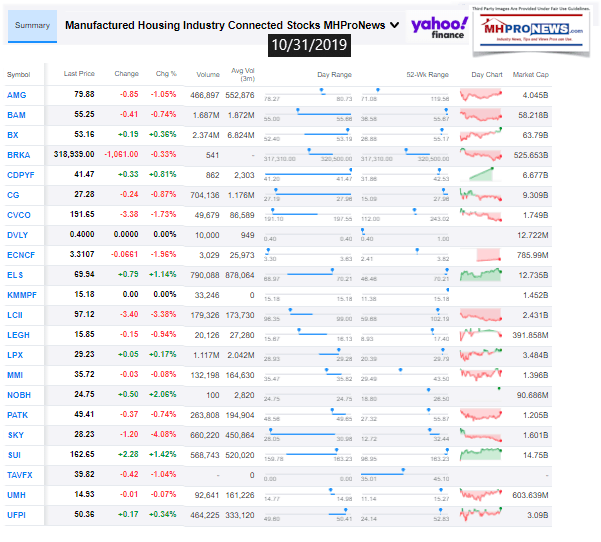Screen dimensions: 601x542
Task: Click the TAVFX 52-week range bar
Action: (405, 474)
